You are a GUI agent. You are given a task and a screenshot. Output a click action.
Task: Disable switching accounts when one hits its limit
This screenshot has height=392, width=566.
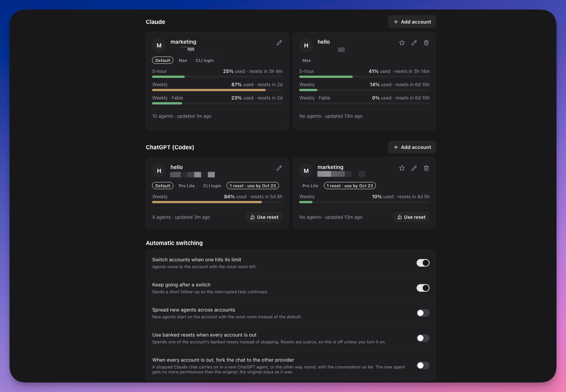pyautogui.click(x=423, y=263)
